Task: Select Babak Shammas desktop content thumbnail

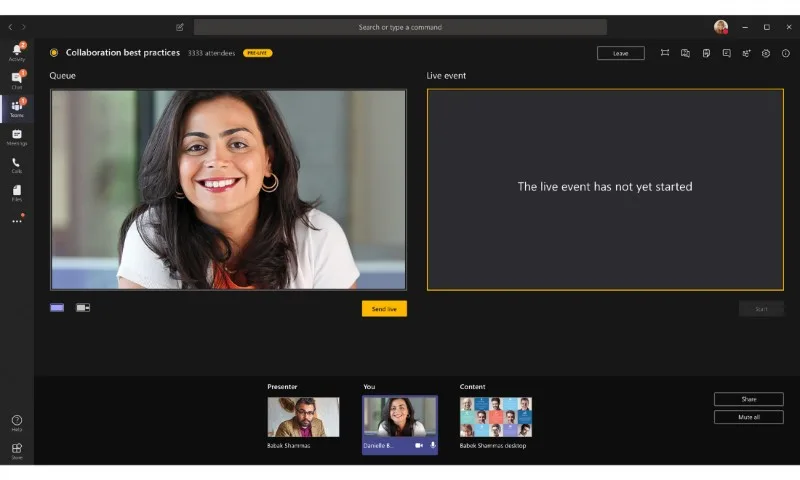Action: (x=495, y=417)
